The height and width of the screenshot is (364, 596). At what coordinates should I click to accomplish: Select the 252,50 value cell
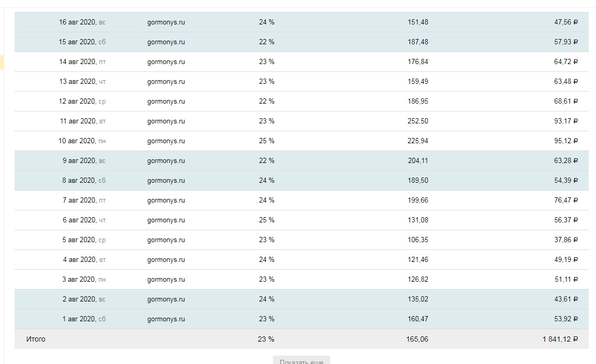[418, 121]
